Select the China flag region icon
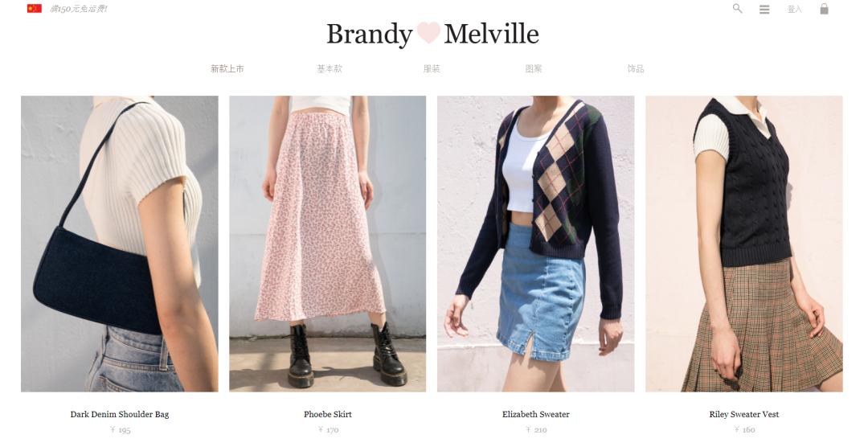Image resolution: width=868 pixels, height=447 pixels. (x=35, y=8)
